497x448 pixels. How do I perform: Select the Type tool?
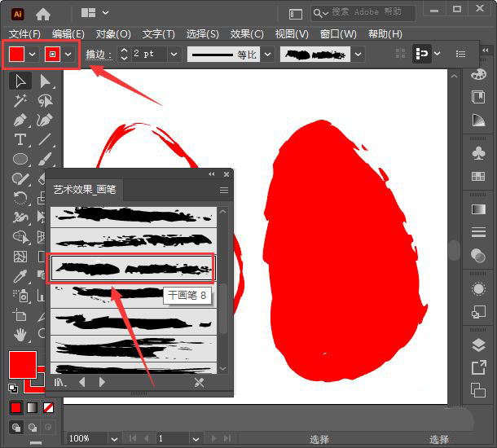click(x=20, y=139)
